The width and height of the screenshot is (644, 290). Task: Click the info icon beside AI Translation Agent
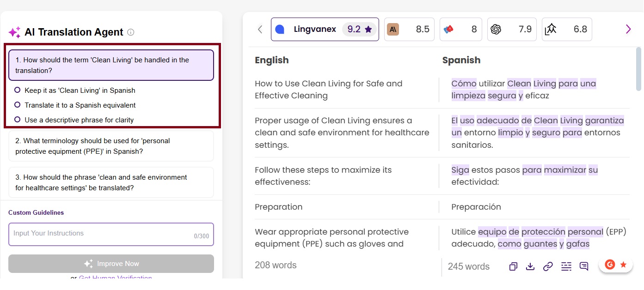(x=131, y=32)
